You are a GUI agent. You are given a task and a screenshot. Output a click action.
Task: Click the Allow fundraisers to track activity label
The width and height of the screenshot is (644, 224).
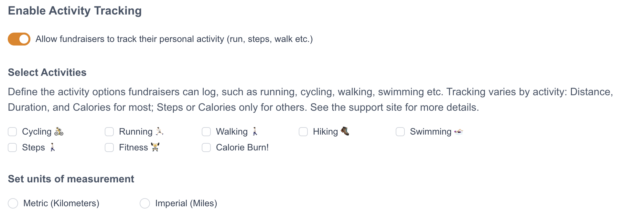tap(174, 39)
